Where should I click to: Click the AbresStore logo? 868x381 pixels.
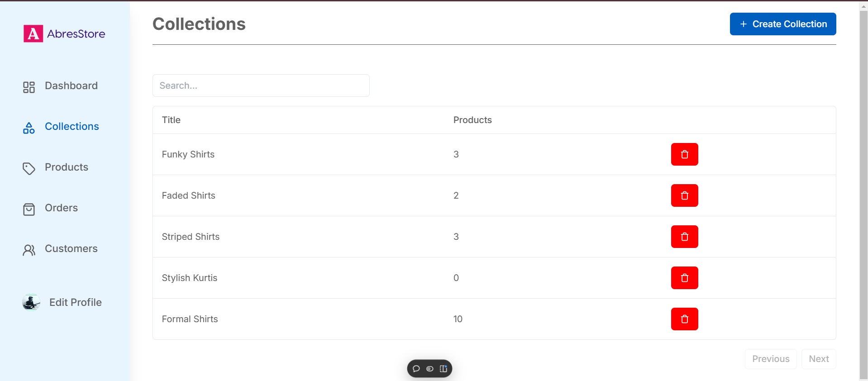pos(64,34)
